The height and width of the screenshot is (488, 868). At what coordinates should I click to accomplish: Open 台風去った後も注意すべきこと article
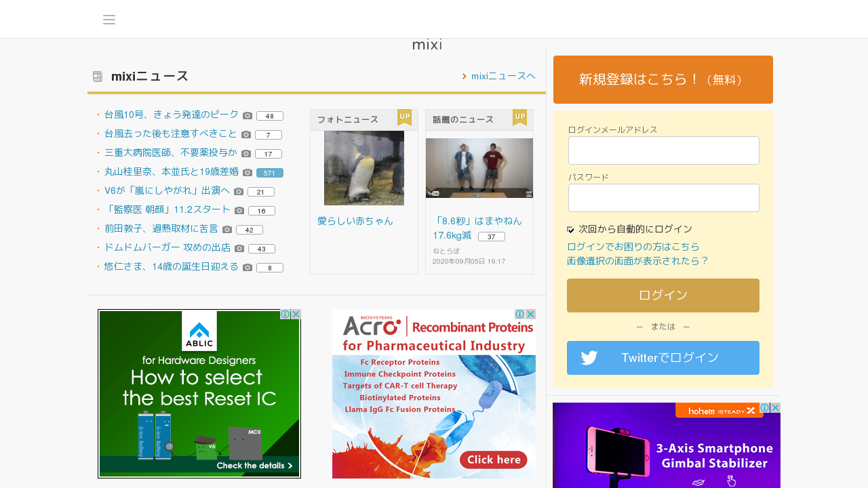click(x=171, y=134)
